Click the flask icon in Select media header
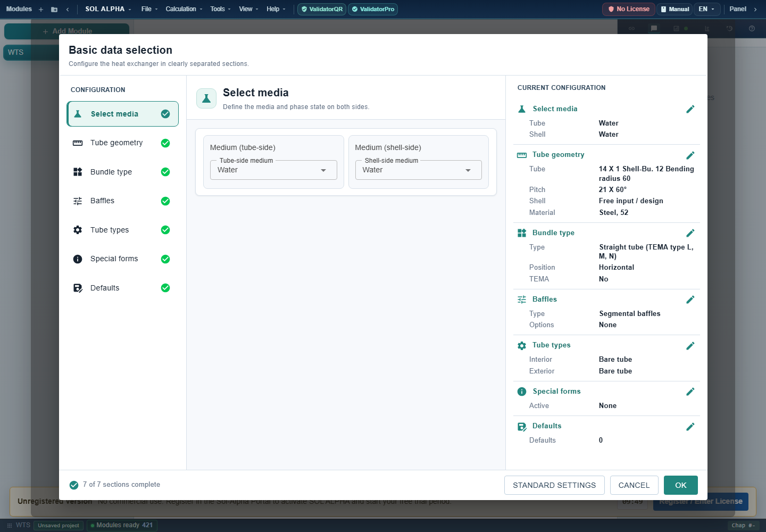The height and width of the screenshot is (532, 766). pos(206,98)
